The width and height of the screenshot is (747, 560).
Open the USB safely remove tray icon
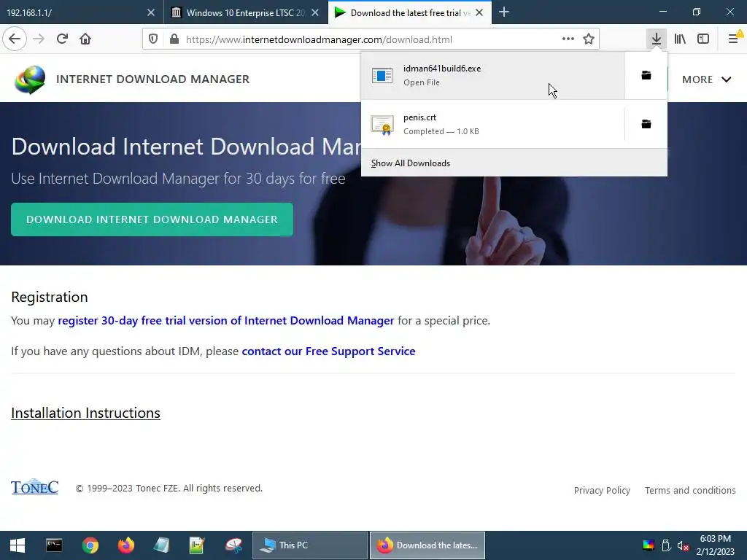pyautogui.click(x=666, y=545)
